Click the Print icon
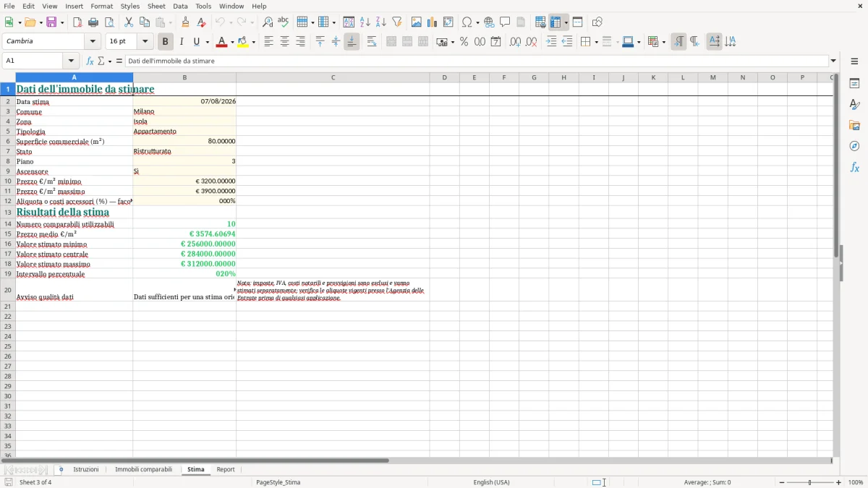This screenshot has width=868, height=488. point(93,22)
